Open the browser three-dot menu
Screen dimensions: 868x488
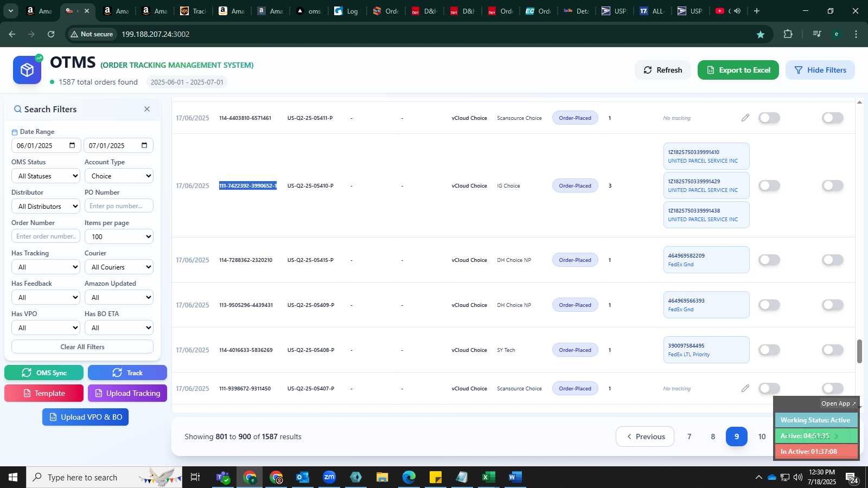coord(856,34)
